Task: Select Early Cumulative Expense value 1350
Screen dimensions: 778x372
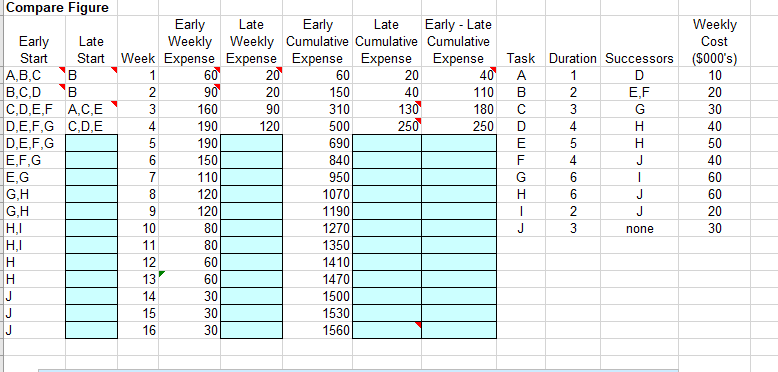Action: point(318,245)
